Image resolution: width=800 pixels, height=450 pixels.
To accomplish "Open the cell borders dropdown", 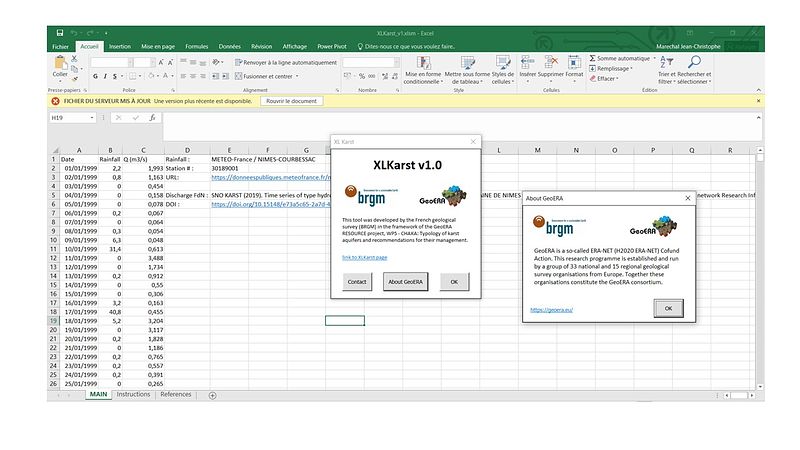I will pyautogui.click(x=140, y=76).
